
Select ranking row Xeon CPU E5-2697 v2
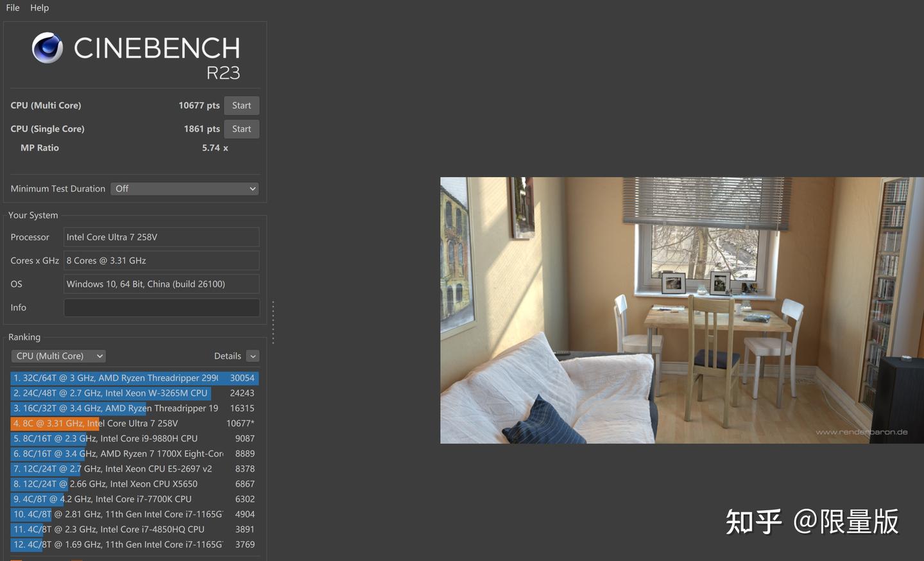point(135,469)
